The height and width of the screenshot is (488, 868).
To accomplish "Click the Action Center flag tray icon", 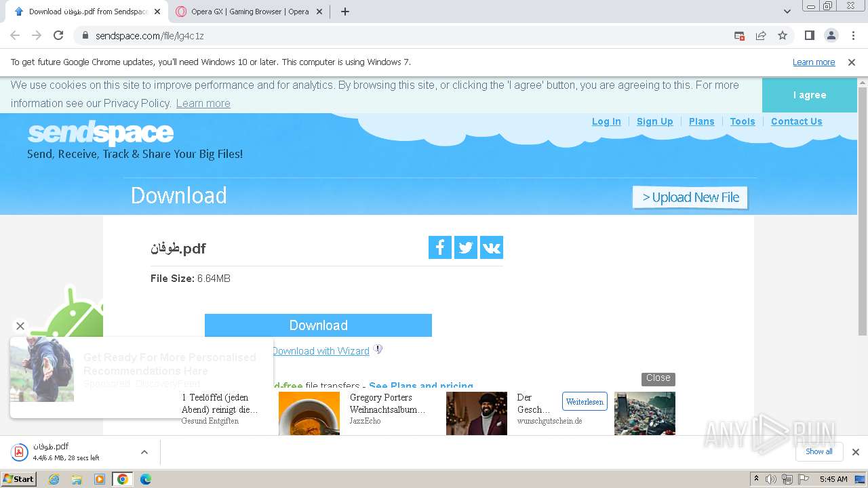I will coord(804,479).
